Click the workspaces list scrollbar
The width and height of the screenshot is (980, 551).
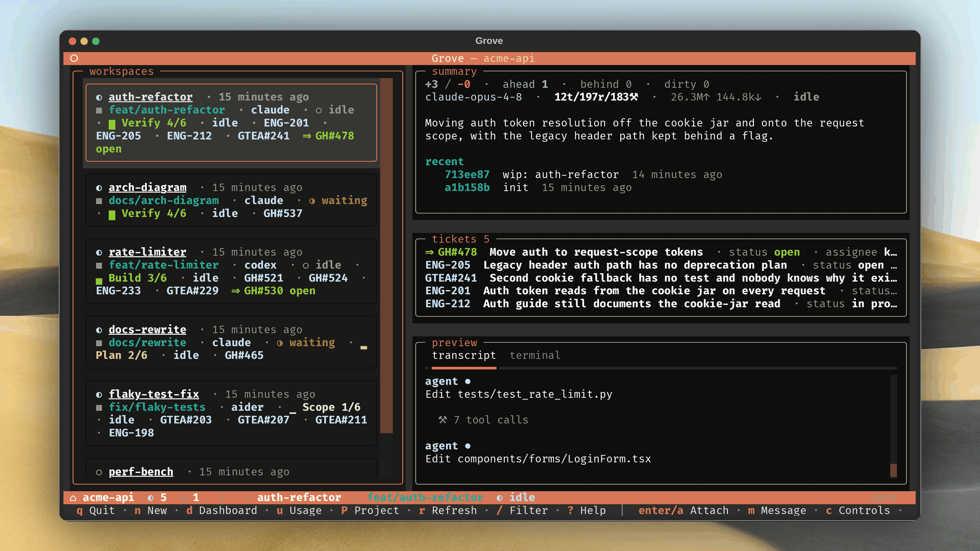386,255
